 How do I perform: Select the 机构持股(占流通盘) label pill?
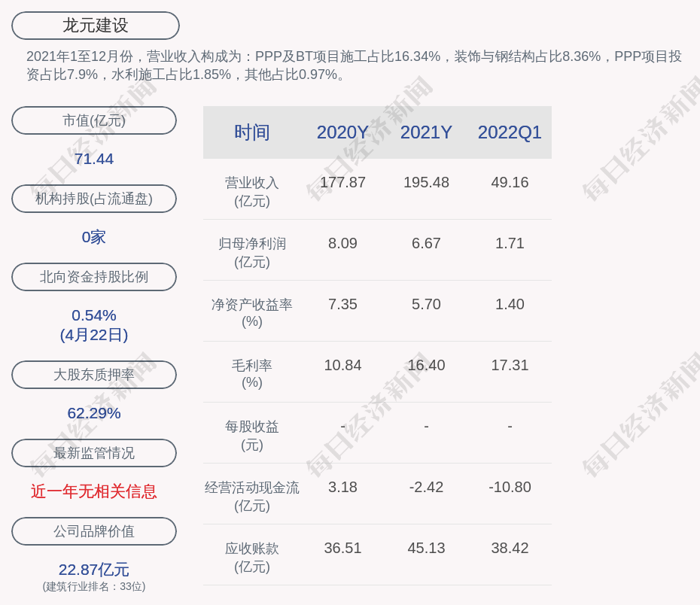pos(94,199)
